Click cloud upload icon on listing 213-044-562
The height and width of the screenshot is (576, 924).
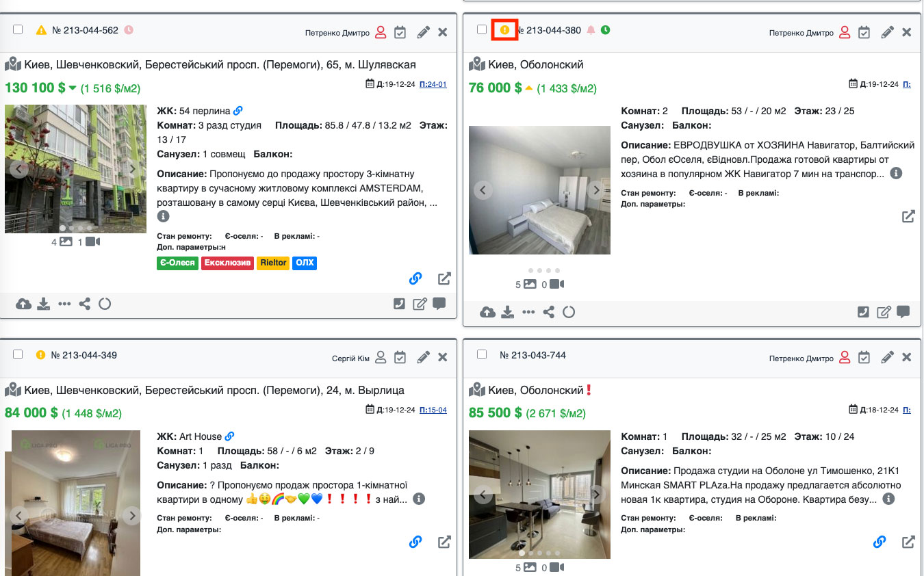23,304
